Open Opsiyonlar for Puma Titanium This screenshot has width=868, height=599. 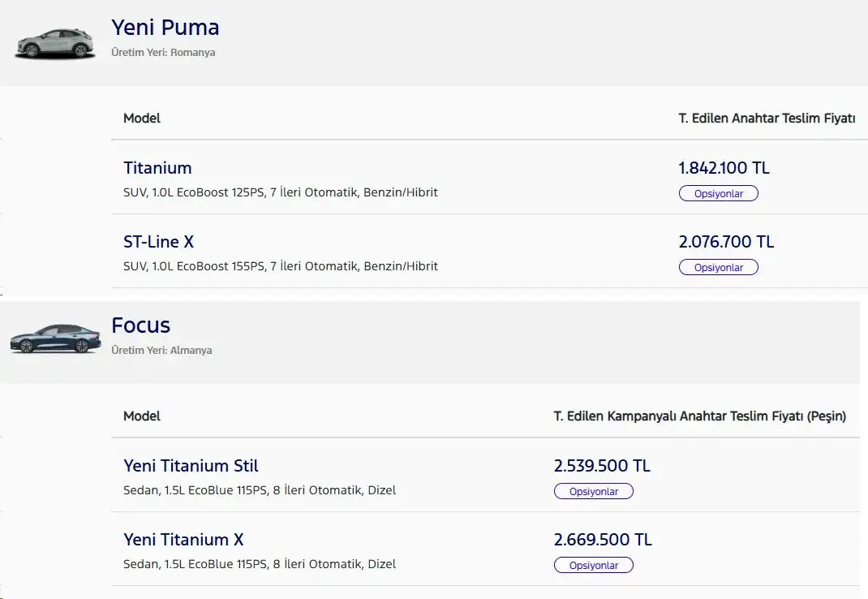tap(719, 193)
